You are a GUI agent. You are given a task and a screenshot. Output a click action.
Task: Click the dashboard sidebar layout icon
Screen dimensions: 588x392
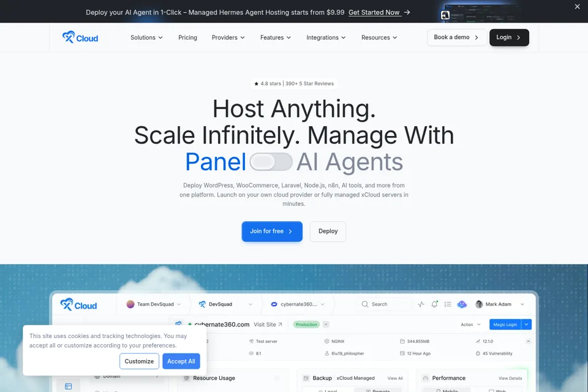pyautogui.click(x=68, y=386)
